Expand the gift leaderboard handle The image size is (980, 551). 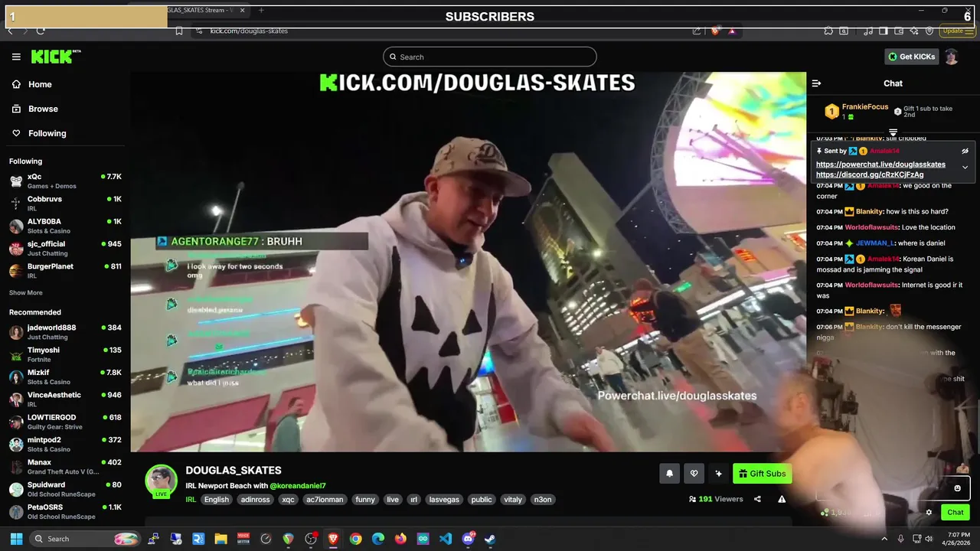(x=893, y=132)
